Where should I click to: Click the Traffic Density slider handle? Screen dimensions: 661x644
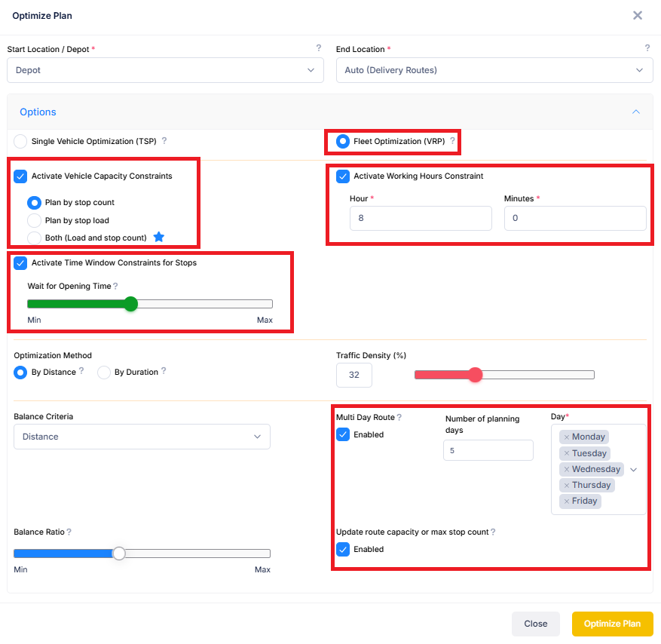(x=475, y=375)
